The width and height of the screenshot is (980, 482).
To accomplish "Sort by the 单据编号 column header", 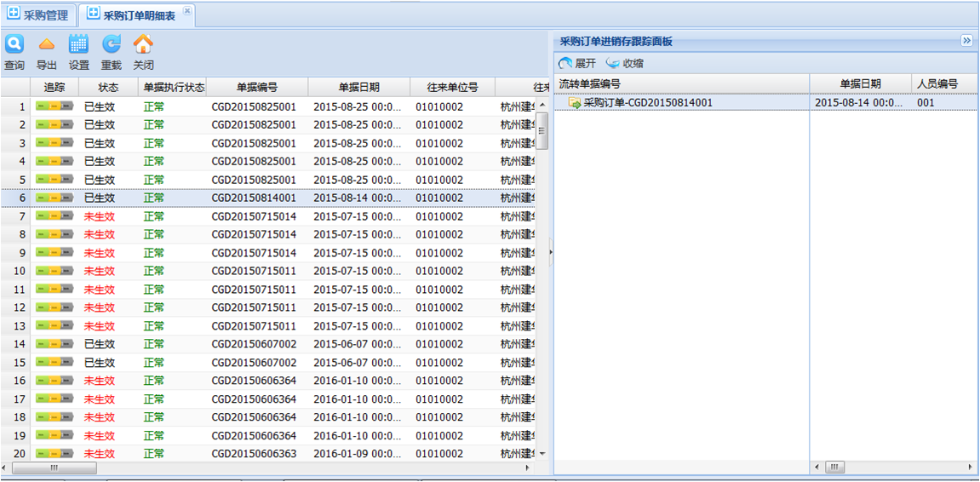I will pos(256,87).
